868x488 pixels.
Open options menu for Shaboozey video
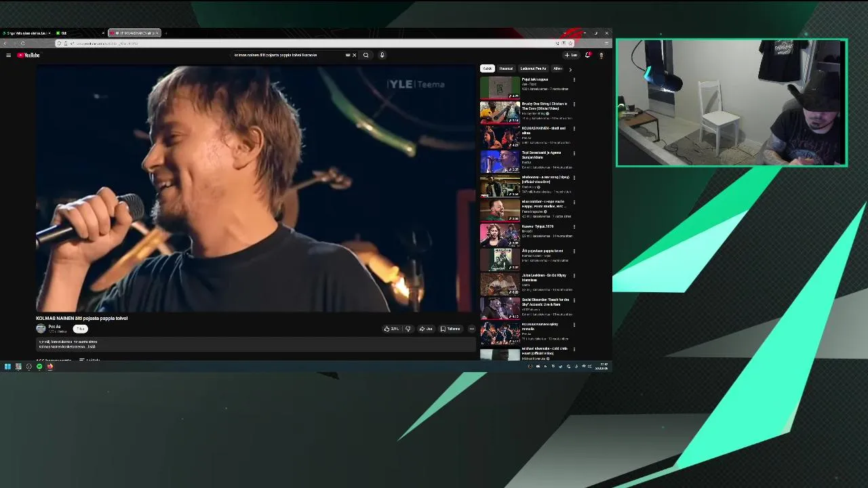point(574,178)
